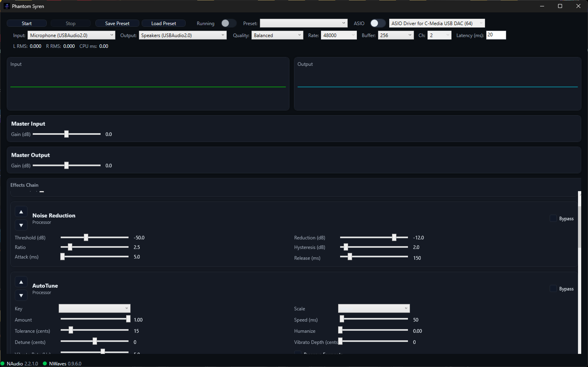Enable the ASIO toggle switch
588x367 pixels.
point(378,23)
